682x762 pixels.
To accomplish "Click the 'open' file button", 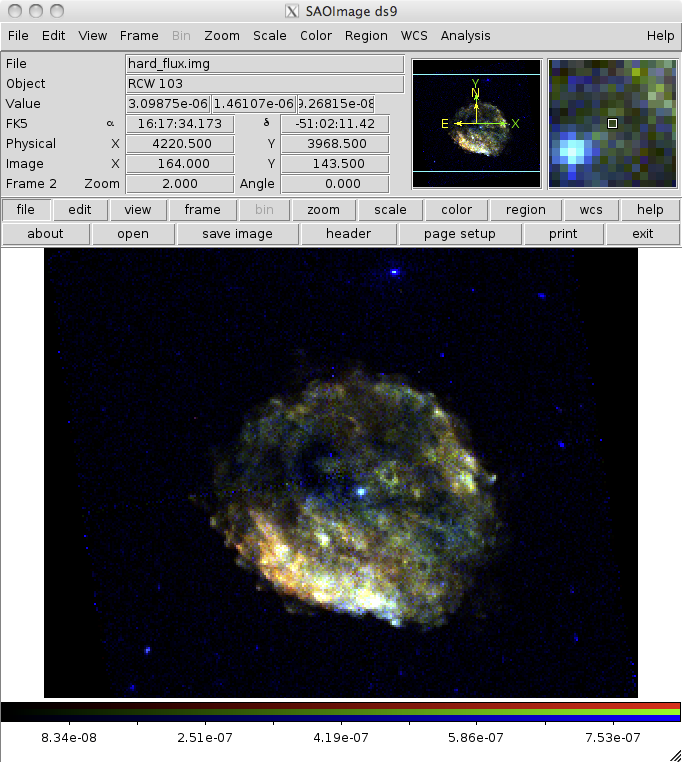I will pos(133,234).
